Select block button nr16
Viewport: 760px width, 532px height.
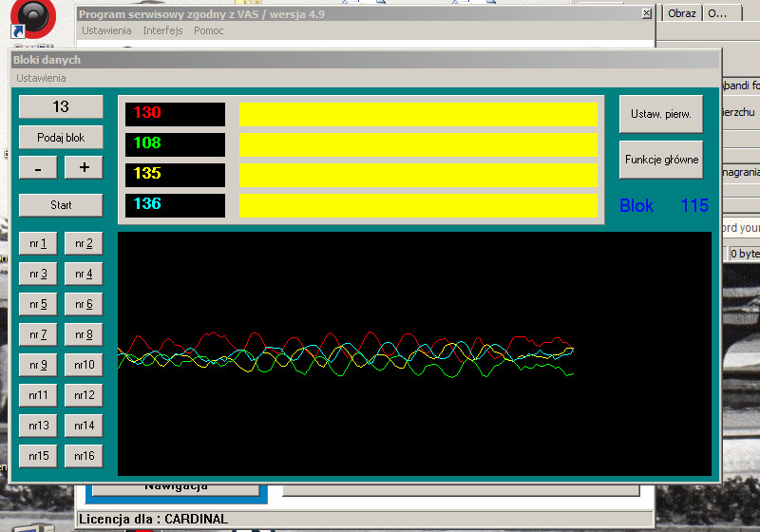tap(84, 456)
